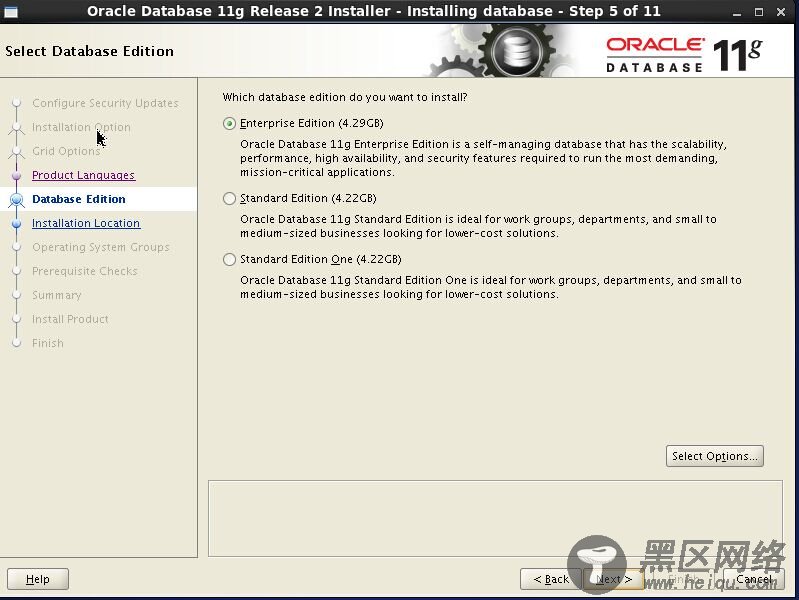Click the Oracle Database 11g logo
The width and height of the screenshot is (799, 600).
[x=684, y=54]
